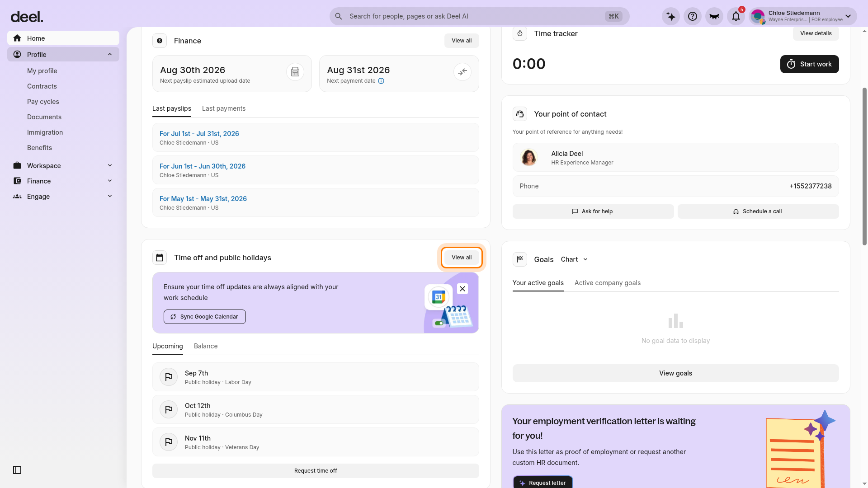Select the Balance tab
The height and width of the screenshot is (488, 868).
pyautogui.click(x=206, y=346)
